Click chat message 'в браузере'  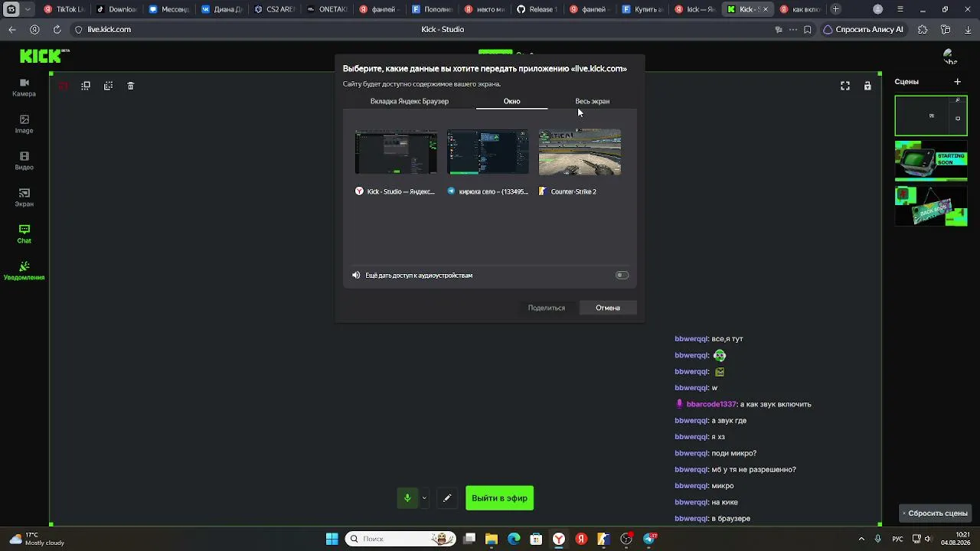click(731, 519)
